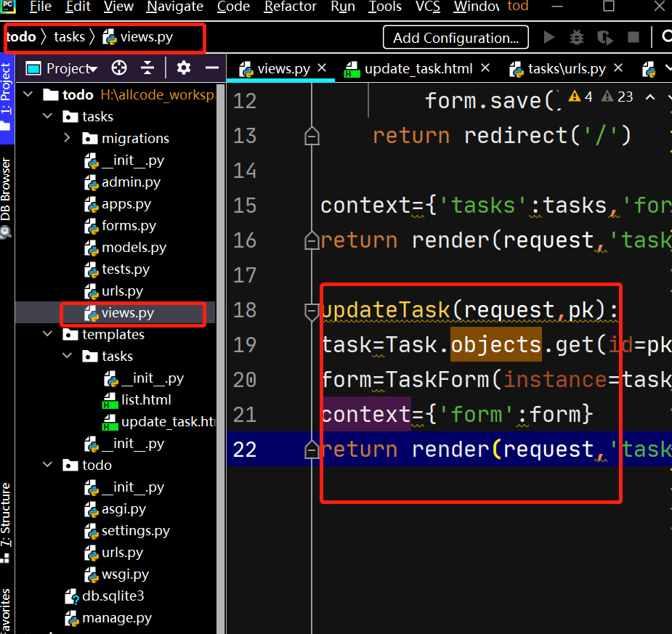
Task: Click the Add Configuration button
Action: tap(456, 38)
